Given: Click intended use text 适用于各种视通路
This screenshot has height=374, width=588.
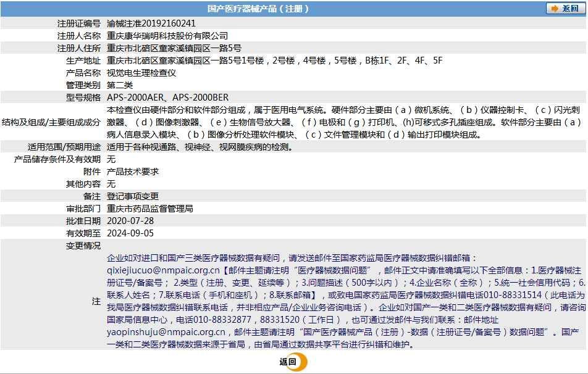Looking at the screenshot, I should click(141, 148).
